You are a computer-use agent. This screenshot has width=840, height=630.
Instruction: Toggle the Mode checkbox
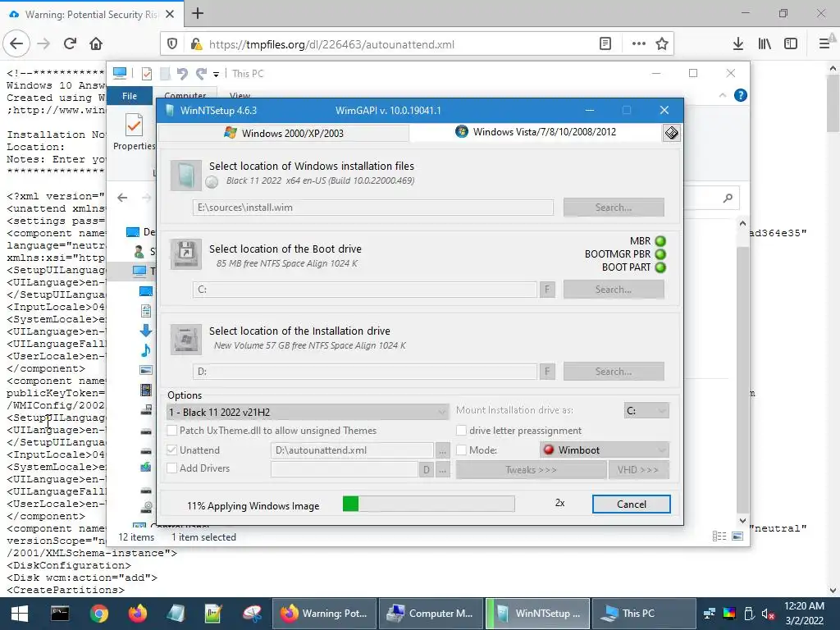pos(461,450)
